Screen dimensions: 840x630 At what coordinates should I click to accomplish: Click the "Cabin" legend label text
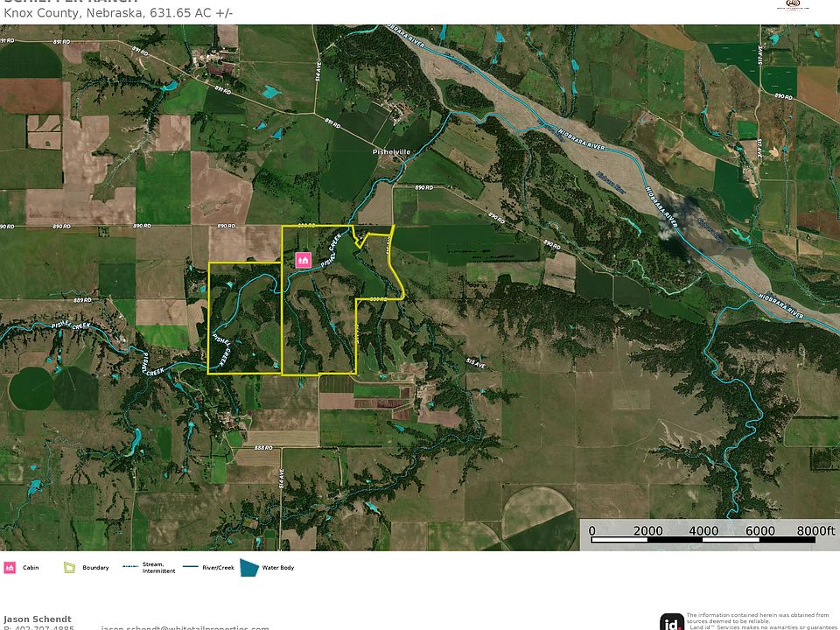pos(31,567)
